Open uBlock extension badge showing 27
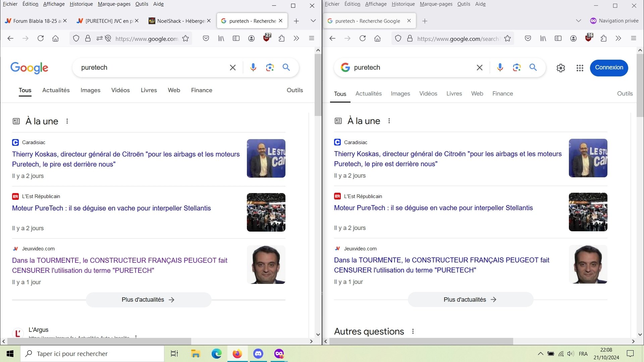This screenshot has width=644, height=362. tap(267, 38)
